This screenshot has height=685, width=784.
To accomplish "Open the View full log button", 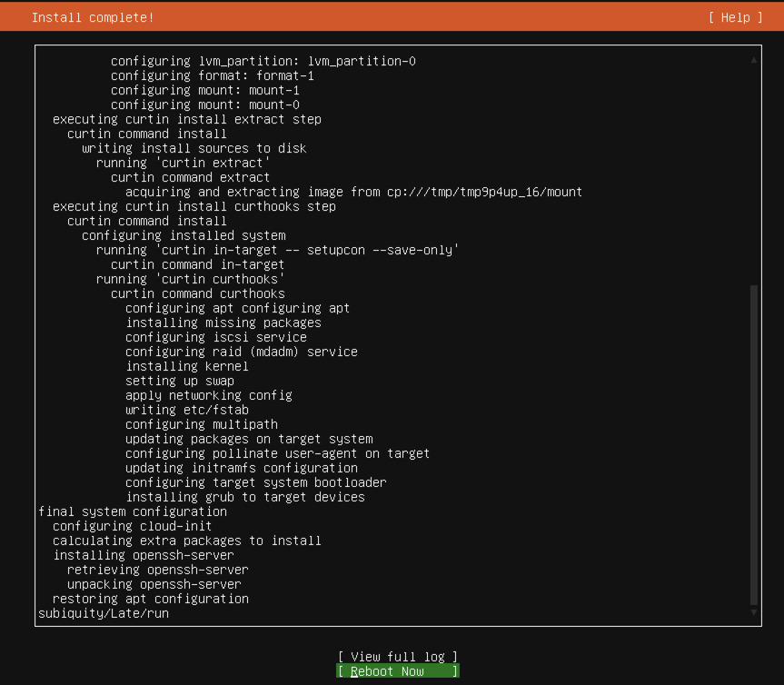I will tap(398, 657).
